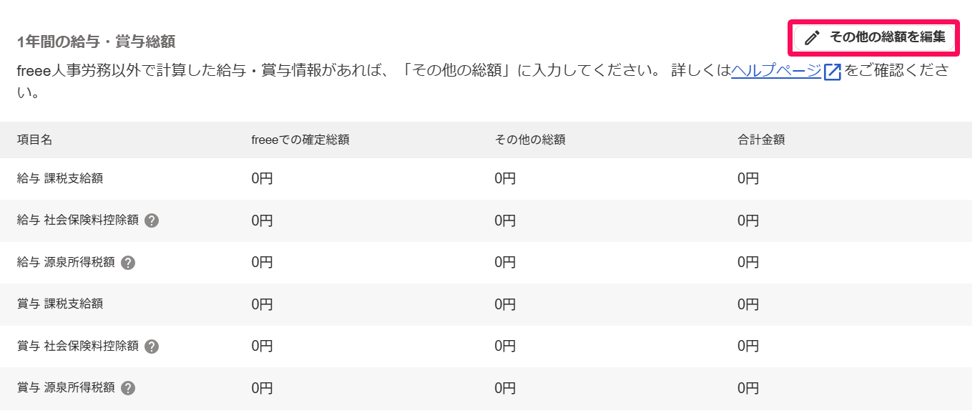
Task: Click the 賞与 課税支給額 row label
Action: coord(60,304)
